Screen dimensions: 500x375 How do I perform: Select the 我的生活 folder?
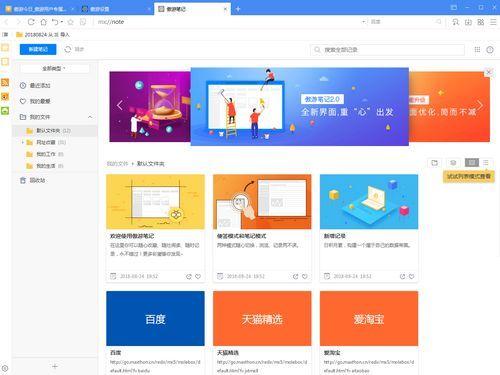(x=55, y=166)
